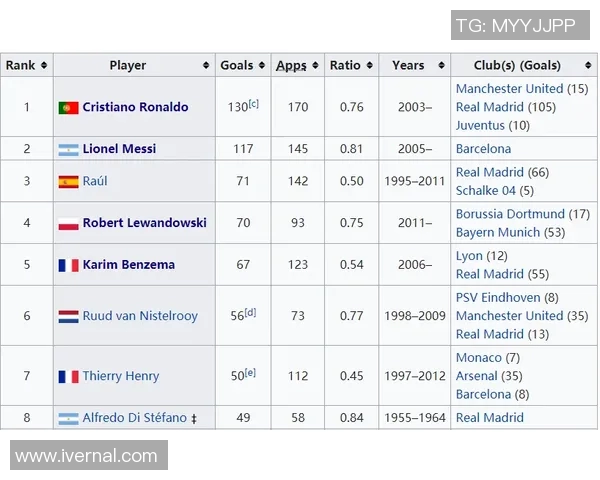Click the Player column header
The image size is (600, 480).
[128, 66]
